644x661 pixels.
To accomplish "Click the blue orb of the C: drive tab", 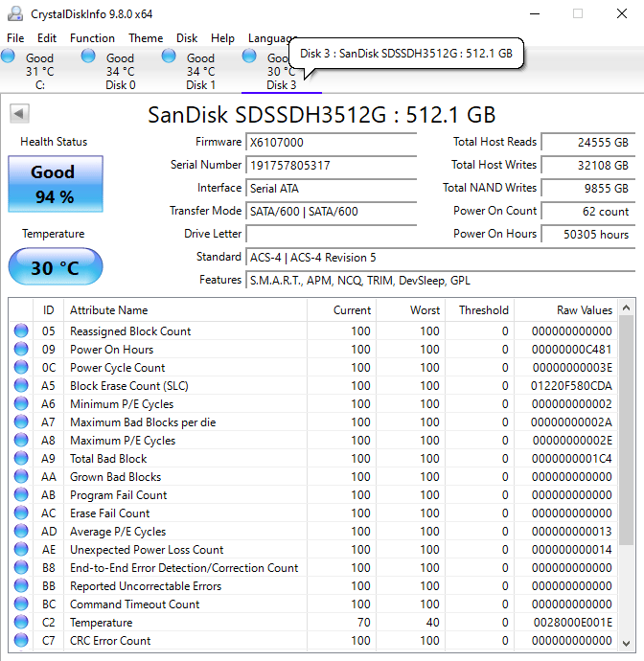I will [8, 57].
